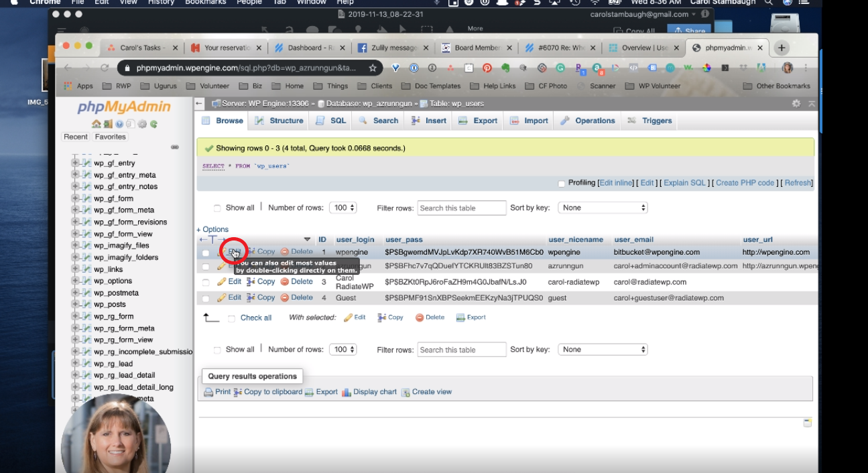Open upper Sort by key dropdown
This screenshot has width=868, height=473.
pos(603,208)
